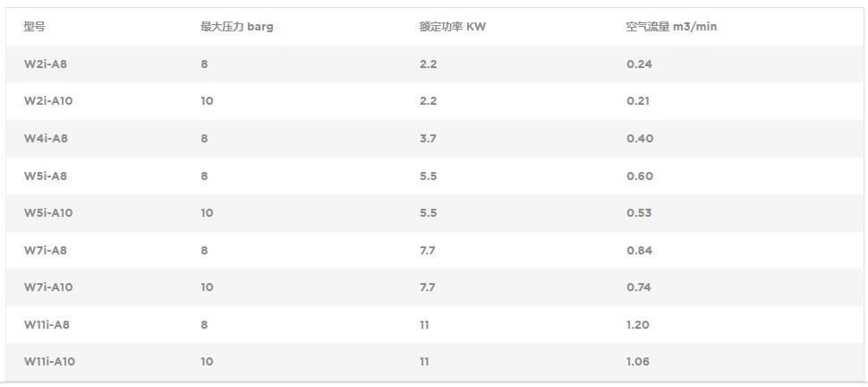The image size is (868, 387).
Task: Click the W7i-A10 model name
Action: (x=48, y=288)
